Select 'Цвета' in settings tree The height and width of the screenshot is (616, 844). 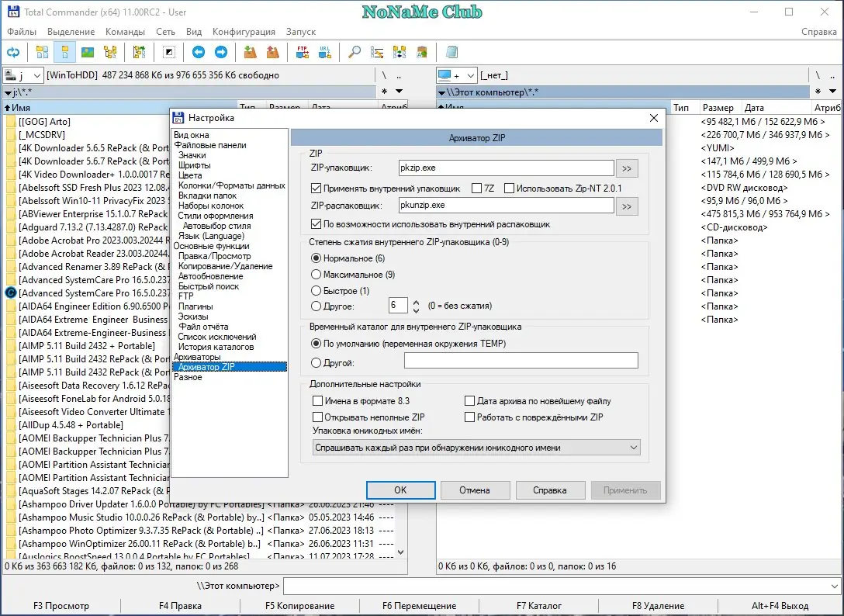click(191, 175)
